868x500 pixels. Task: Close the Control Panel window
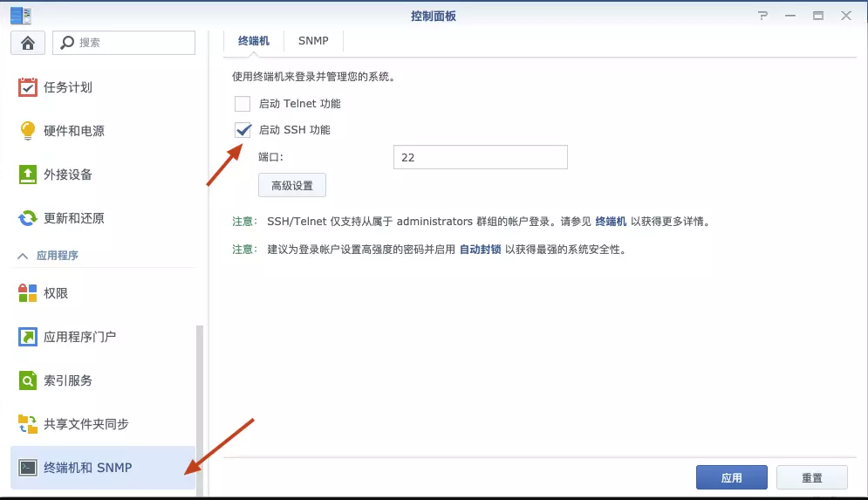click(846, 16)
